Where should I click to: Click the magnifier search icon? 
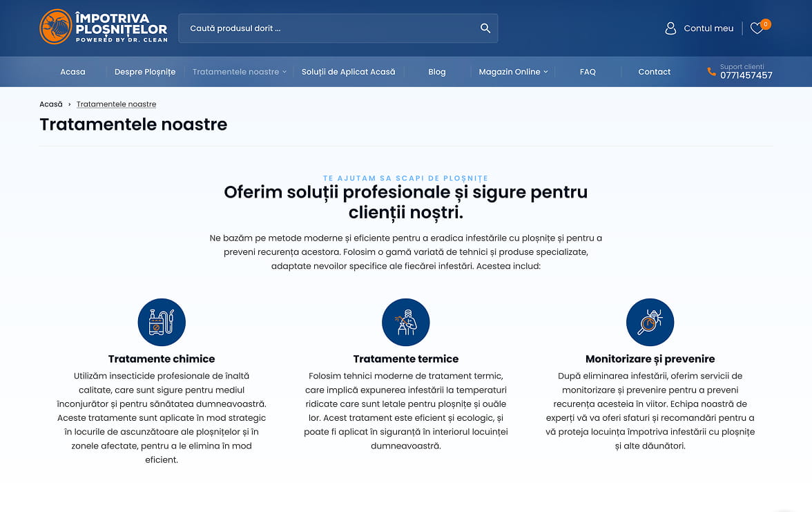[485, 28]
